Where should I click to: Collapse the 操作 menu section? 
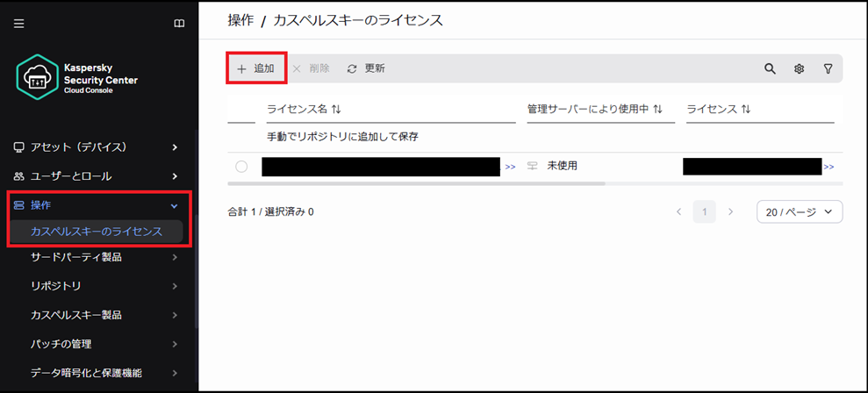[175, 206]
